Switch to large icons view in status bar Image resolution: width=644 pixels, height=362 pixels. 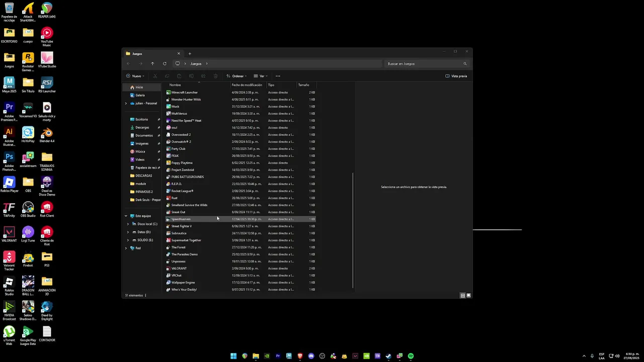tap(469, 296)
